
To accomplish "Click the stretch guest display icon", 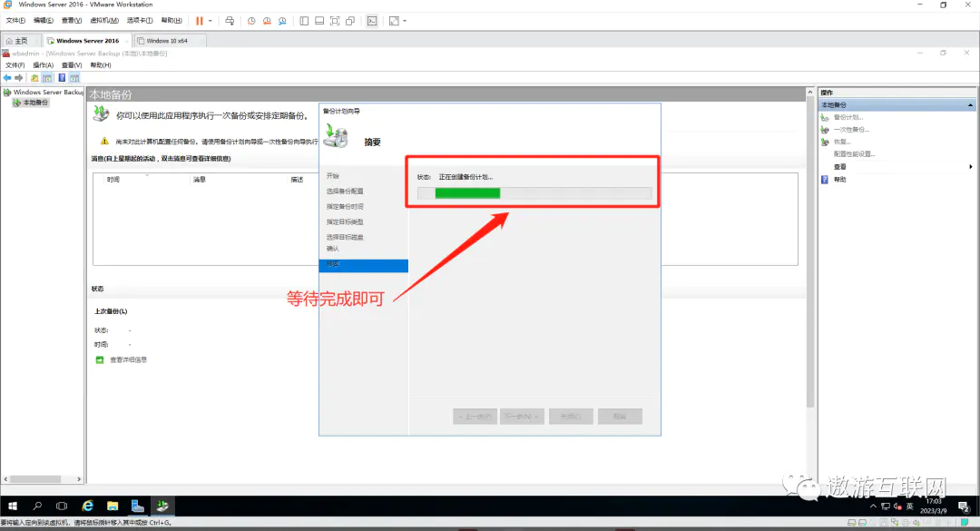I will click(x=394, y=21).
